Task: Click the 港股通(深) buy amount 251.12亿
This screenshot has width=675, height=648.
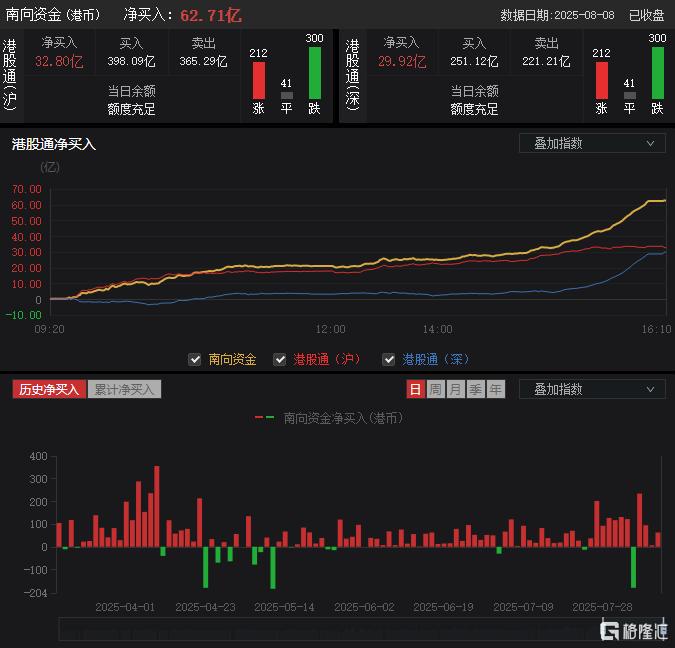Action: [474, 61]
